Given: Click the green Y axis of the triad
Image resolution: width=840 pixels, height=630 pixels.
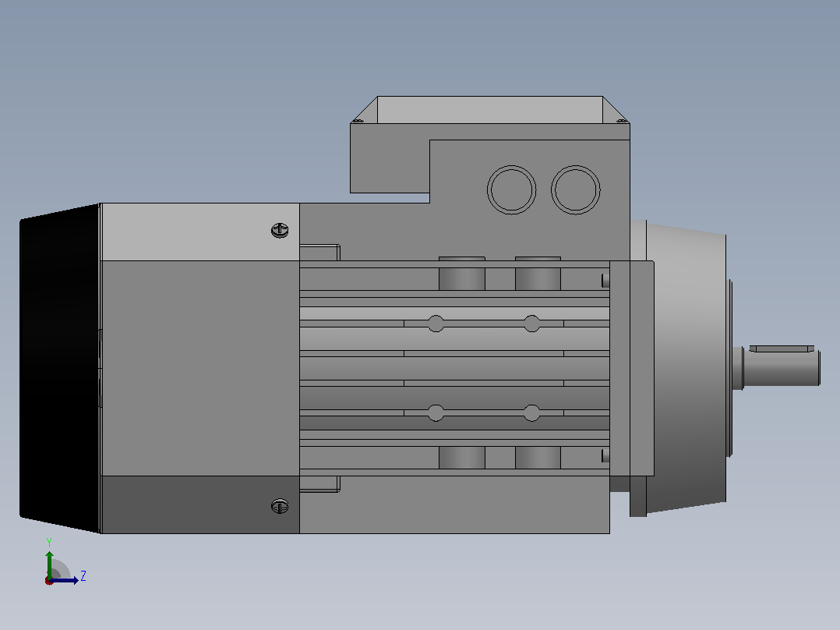Looking at the screenshot, I should (49, 564).
